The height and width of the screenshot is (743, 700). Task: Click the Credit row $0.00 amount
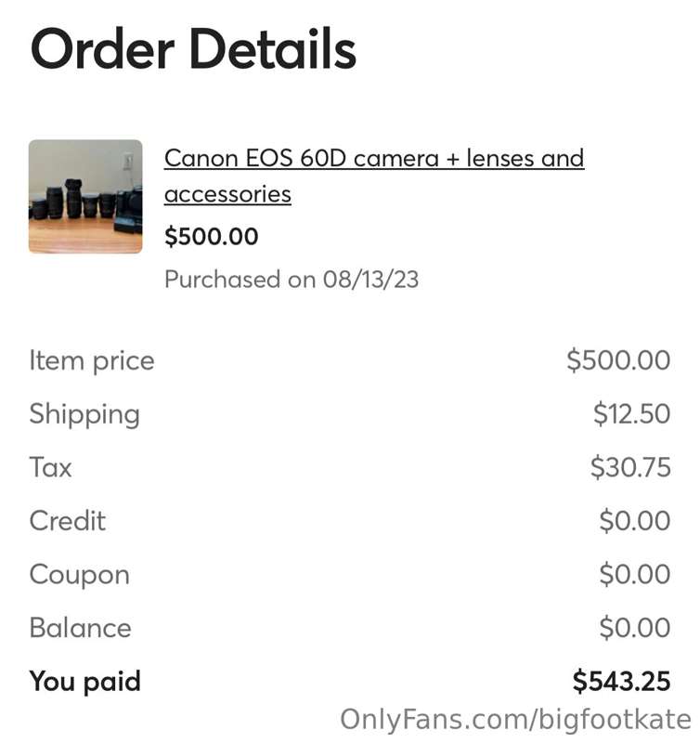click(635, 520)
